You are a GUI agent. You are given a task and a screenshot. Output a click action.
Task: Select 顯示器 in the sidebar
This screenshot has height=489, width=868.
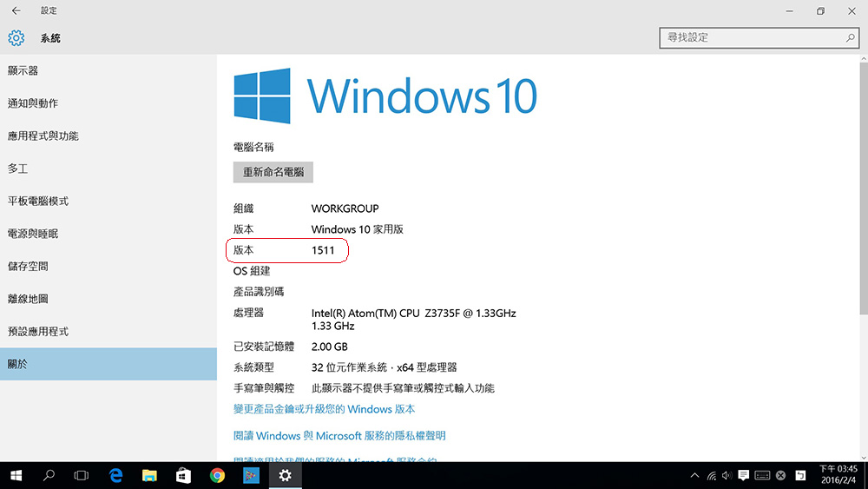(x=108, y=71)
